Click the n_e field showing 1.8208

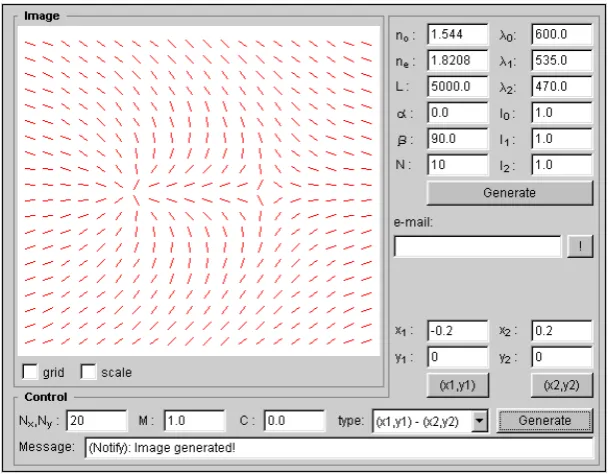pyautogui.click(x=457, y=61)
